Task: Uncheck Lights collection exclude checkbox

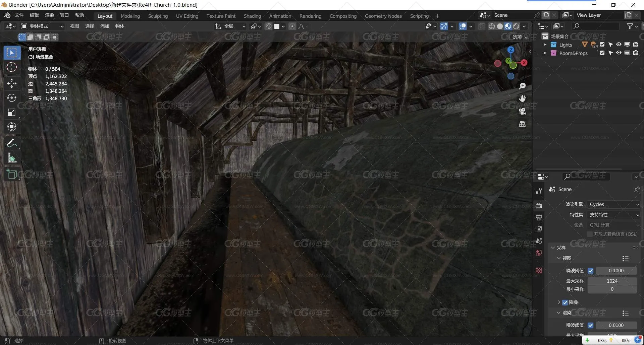Action: click(602, 45)
